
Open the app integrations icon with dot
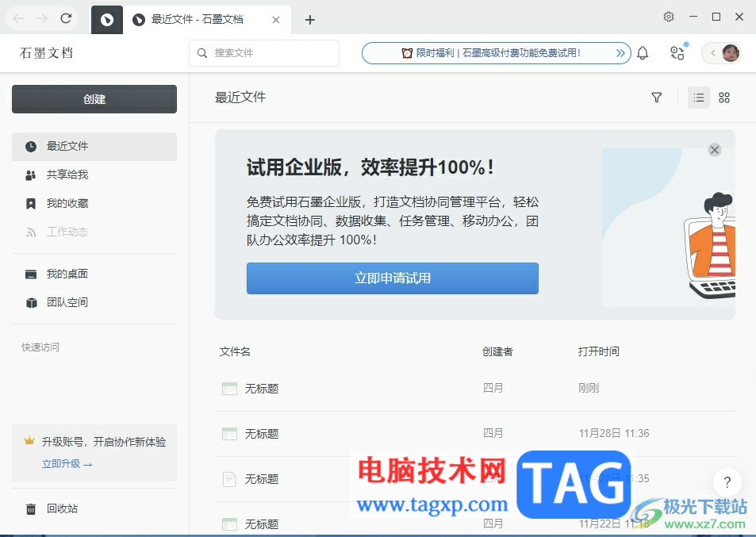(678, 52)
